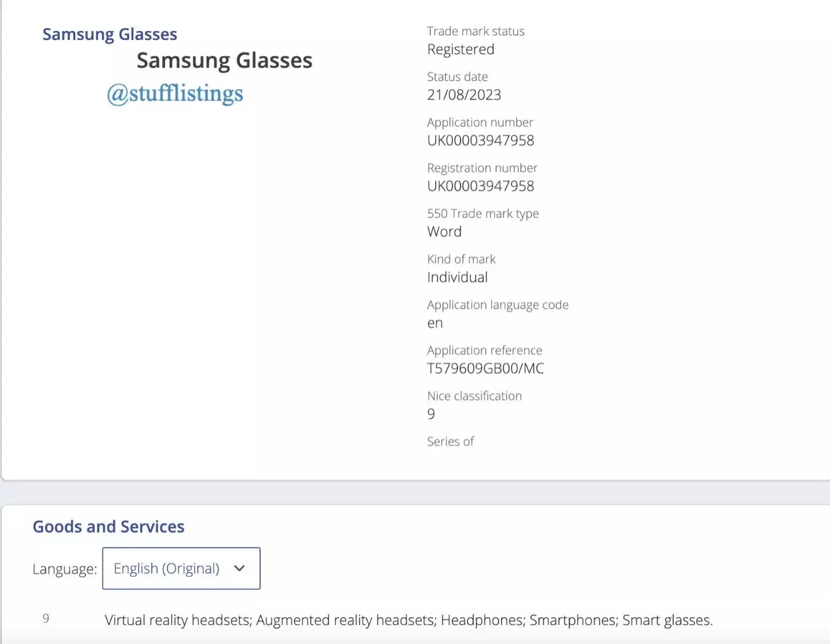Click the Trade mark status label
This screenshot has height=644, width=830.
point(475,31)
